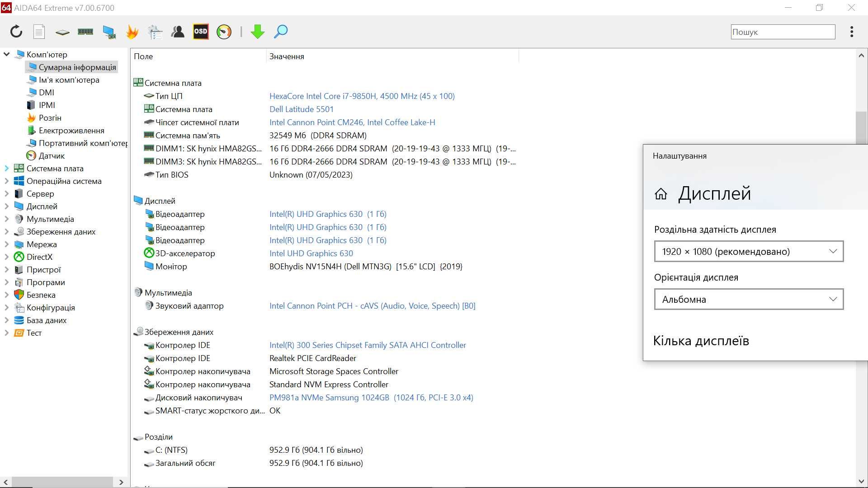Image resolution: width=868 pixels, height=488 pixels.
Task: Select the Конфігурація tree item
Action: pos(44,308)
